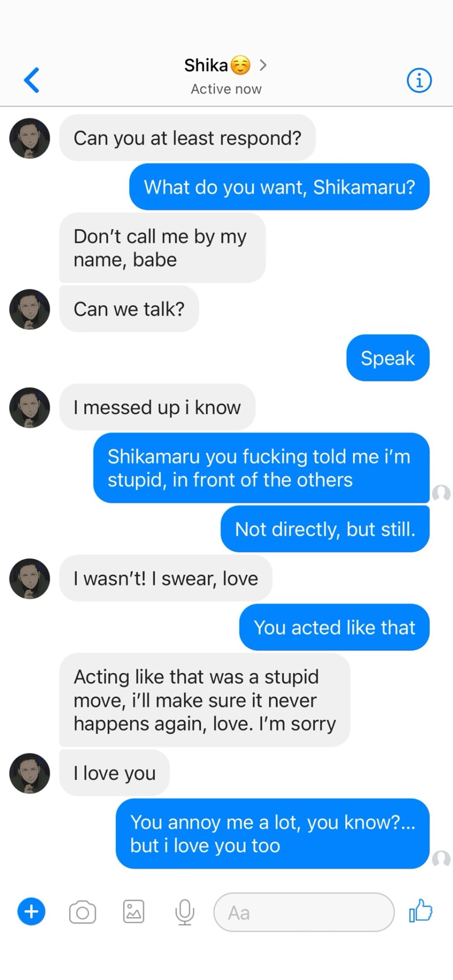The width and height of the screenshot is (453, 980).
Task: Select the "Not directly, but still." bubble
Action: (325, 529)
